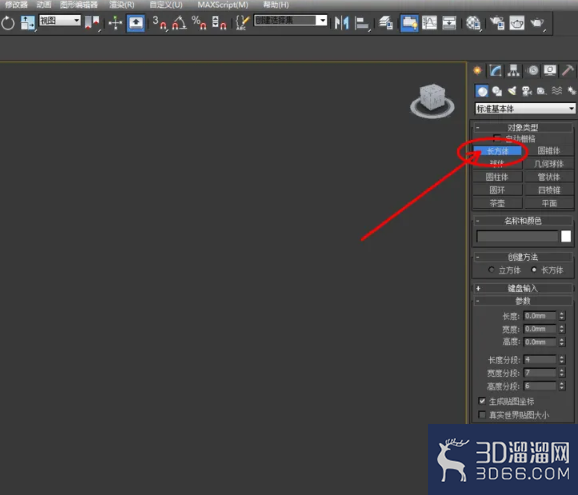Screen dimensions: 578x495
Task: Open the reference coordinate system 视图 dropdown
Action: point(60,20)
